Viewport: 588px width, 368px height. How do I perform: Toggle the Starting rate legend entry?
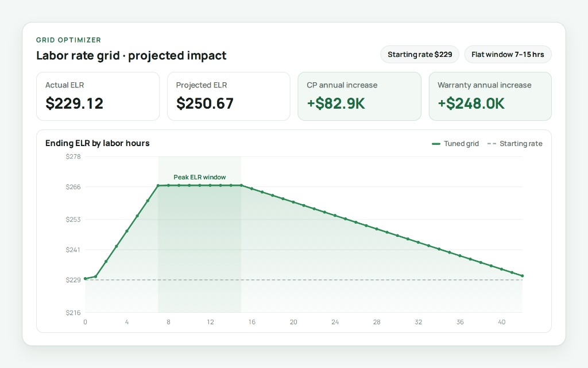515,143
